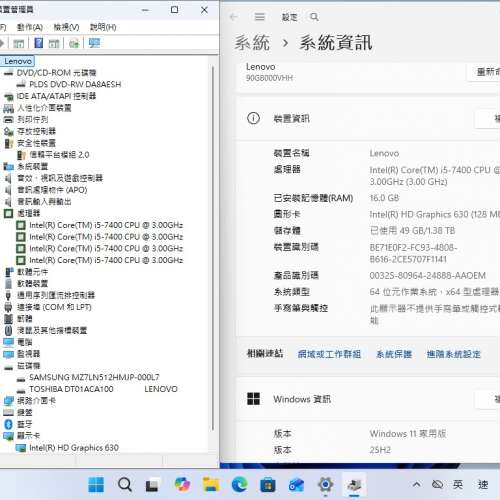Open the 進階系統設定 link

(454, 354)
